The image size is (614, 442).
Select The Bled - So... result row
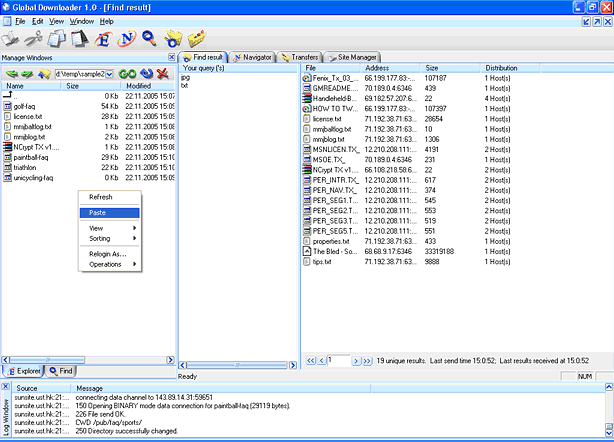pos(335,251)
